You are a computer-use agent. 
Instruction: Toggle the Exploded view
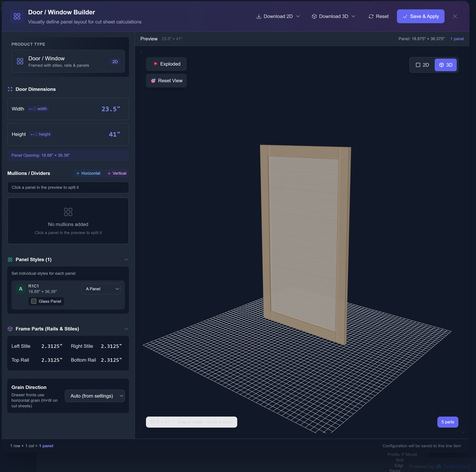pos(166,64)
